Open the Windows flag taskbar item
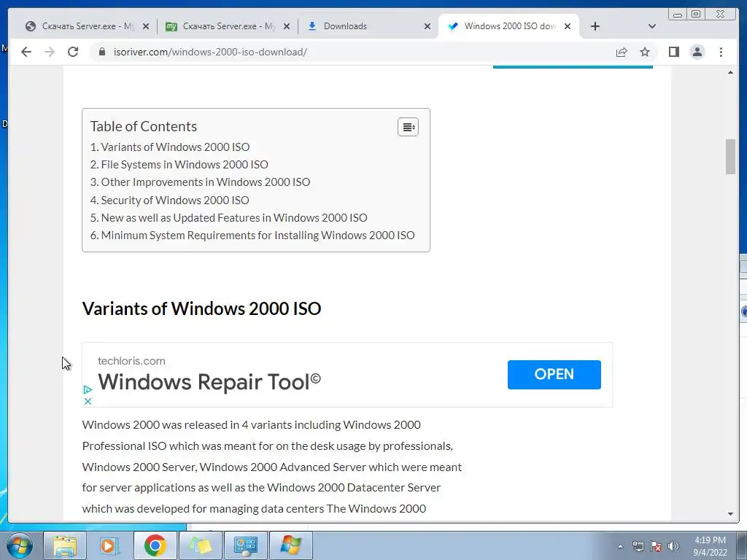The width and height of the screenshot is (747, 560). [x=291, y=545]
